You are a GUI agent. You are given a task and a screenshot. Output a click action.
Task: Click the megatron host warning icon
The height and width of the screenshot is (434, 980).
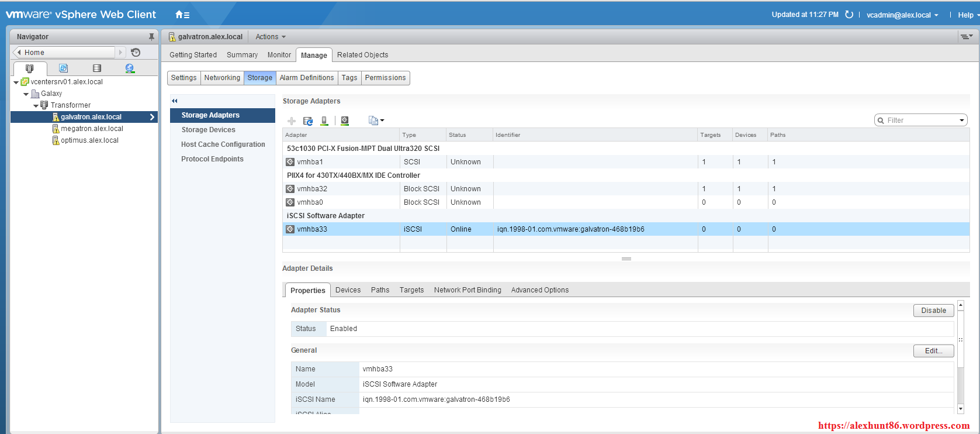point(56,129)
